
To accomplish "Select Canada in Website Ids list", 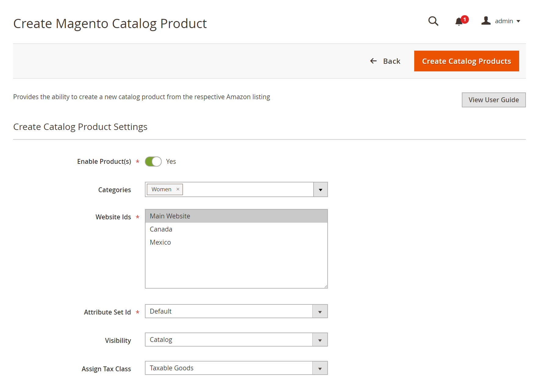I will 236,229.
